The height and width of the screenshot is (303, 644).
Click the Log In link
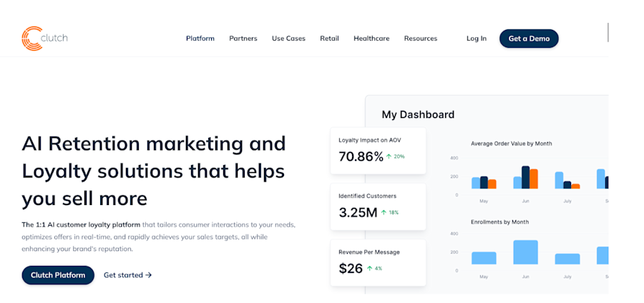(477, 39)
